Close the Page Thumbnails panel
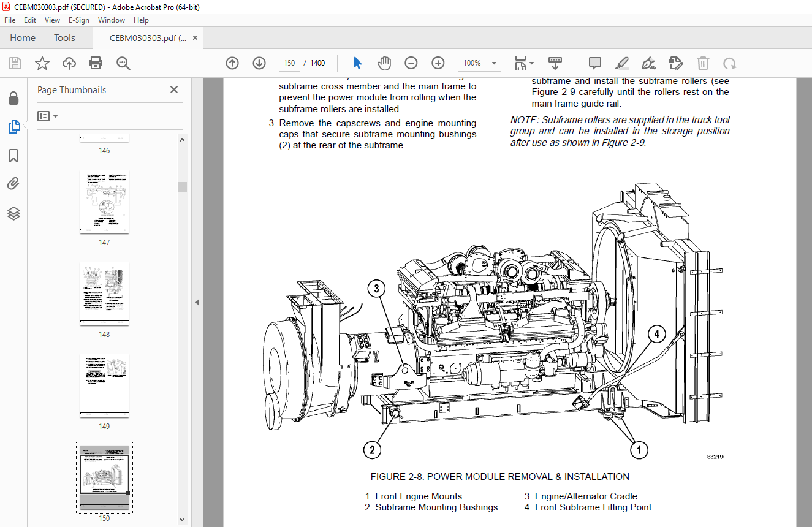The height and width of the screenshot is (527, 812). point(174,89)
